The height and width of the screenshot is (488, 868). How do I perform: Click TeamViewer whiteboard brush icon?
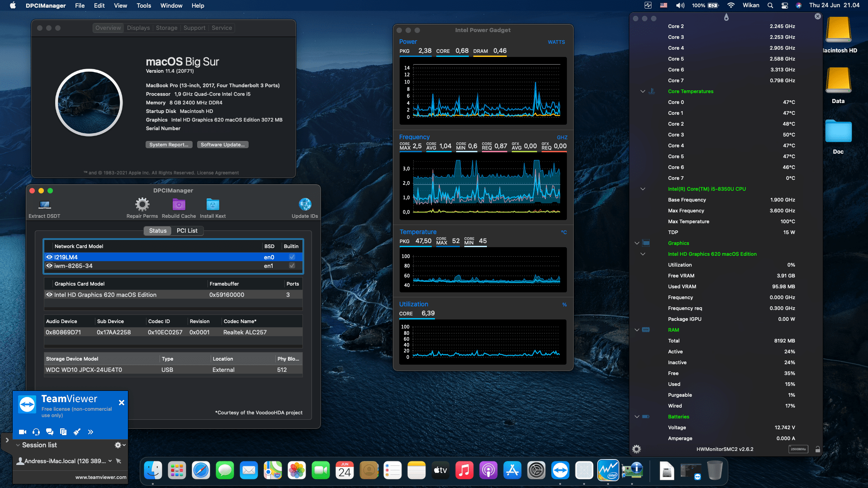(77, 432)
